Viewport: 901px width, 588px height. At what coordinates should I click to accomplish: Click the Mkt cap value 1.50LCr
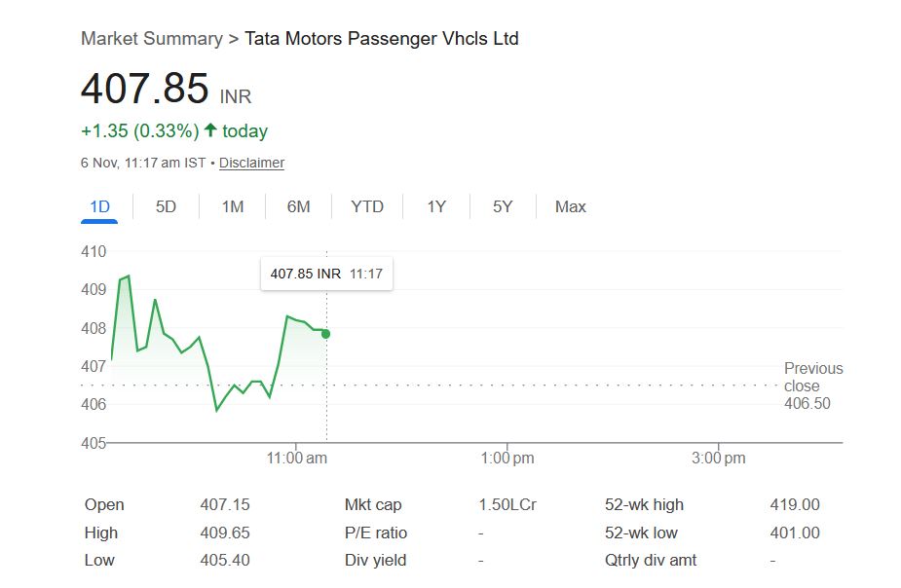click(507, 504)
